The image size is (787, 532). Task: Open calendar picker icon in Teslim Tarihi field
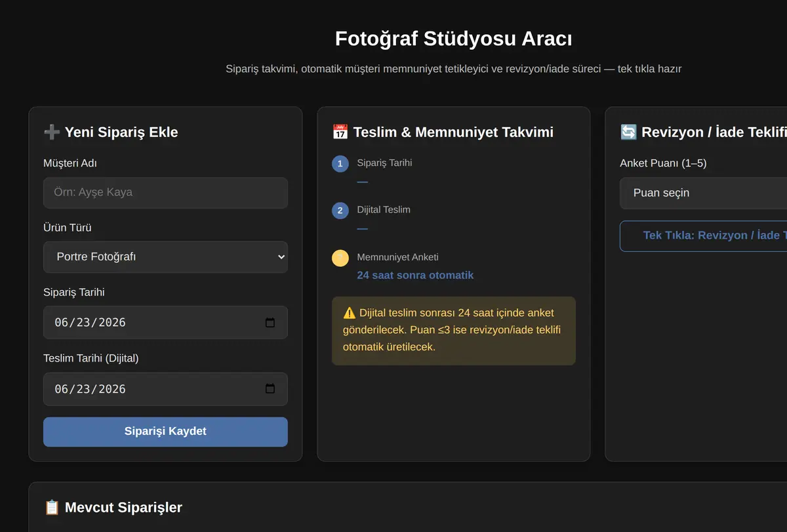pos(270,389)
